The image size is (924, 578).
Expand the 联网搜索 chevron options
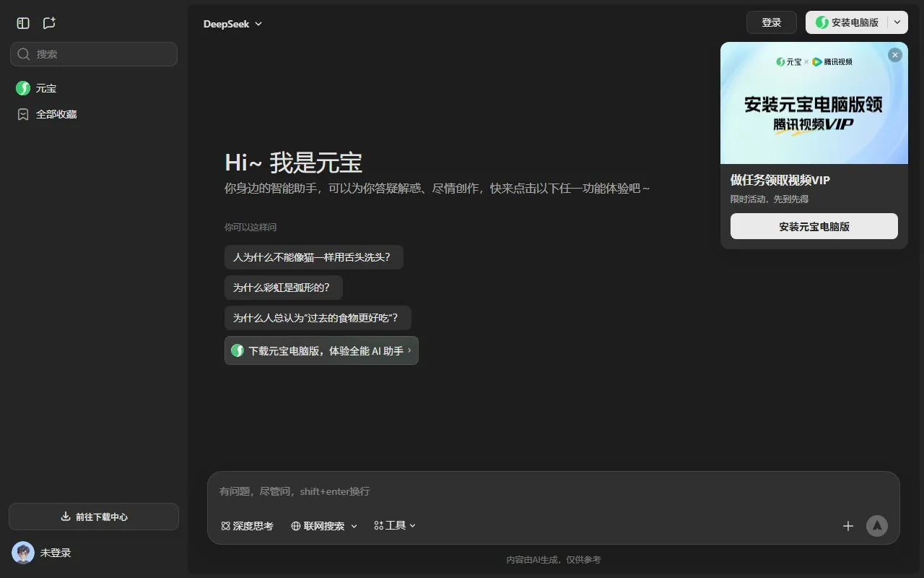click(x=353, y=526)
